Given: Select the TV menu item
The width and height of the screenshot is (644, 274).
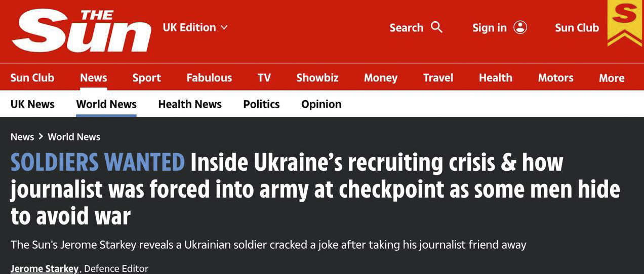Looking at the screenshot, I should pos(264,78).
